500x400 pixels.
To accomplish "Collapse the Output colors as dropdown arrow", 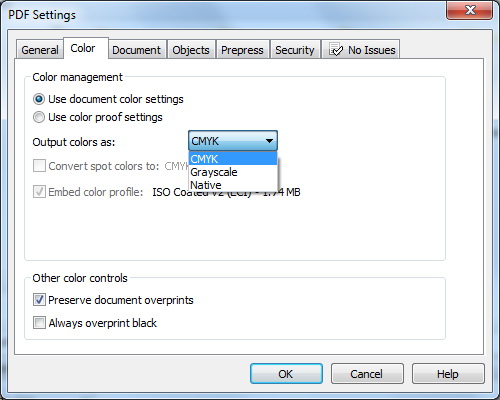I will coord(270,141).
